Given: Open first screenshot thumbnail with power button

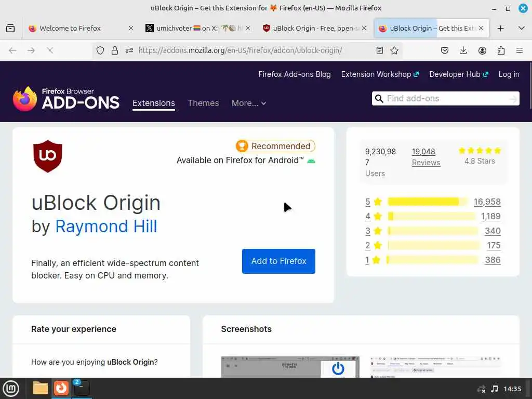Looking at the screenshot, I should pyautogui.click(x=290, y=367).
